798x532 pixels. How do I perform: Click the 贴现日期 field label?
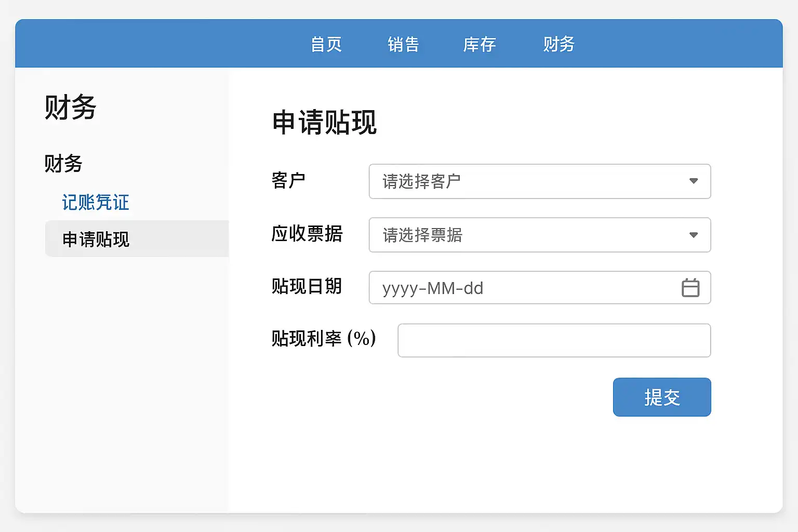[x=307, y=286]
